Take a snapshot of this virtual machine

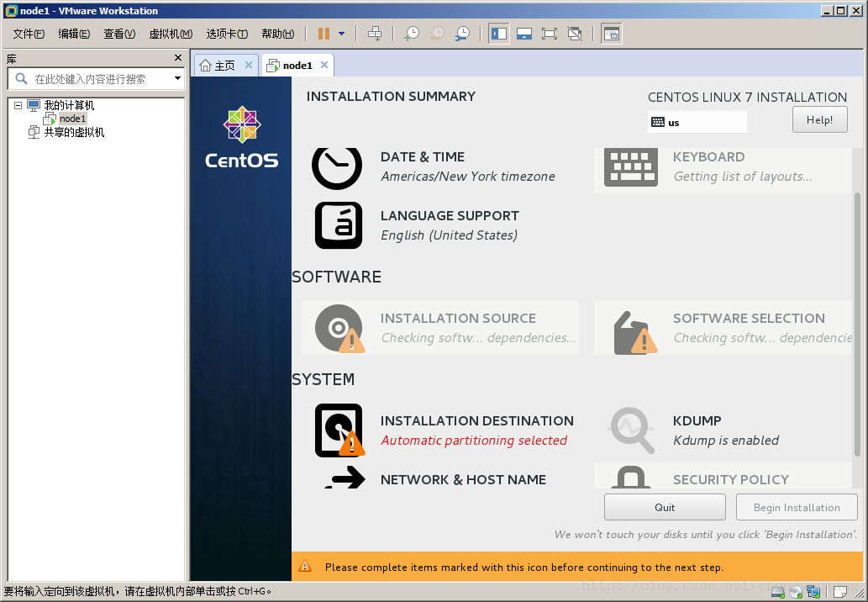click(x=411, y=34)
